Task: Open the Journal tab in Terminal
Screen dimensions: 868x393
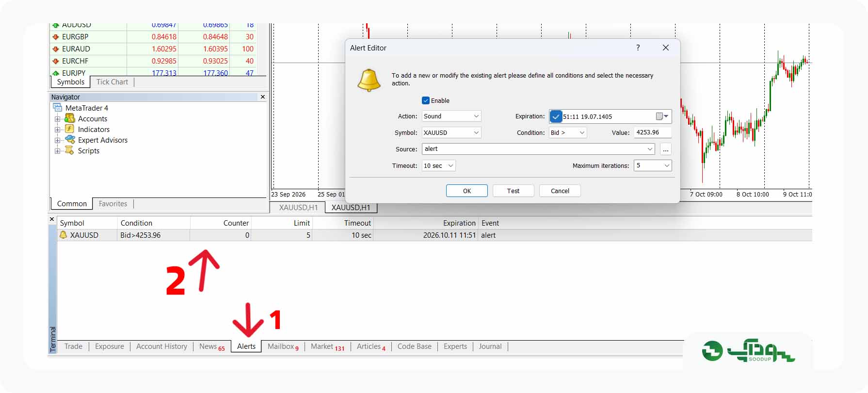Action: (490, 346)
